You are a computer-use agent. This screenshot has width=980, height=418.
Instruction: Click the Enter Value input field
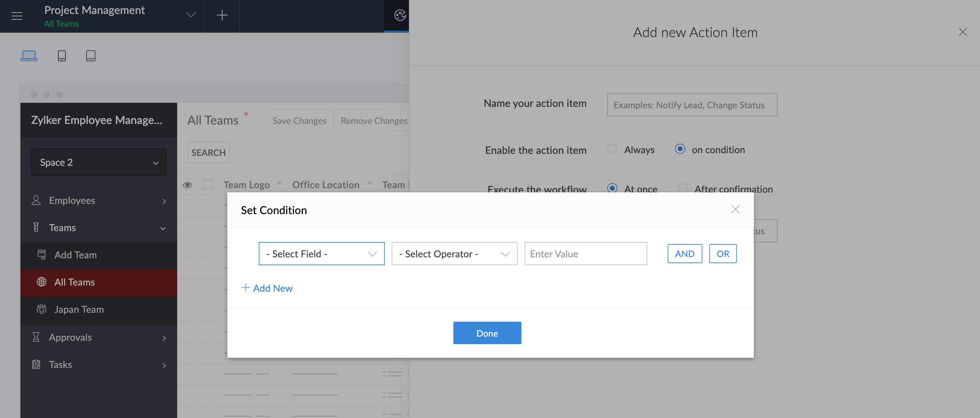[585, 254]
